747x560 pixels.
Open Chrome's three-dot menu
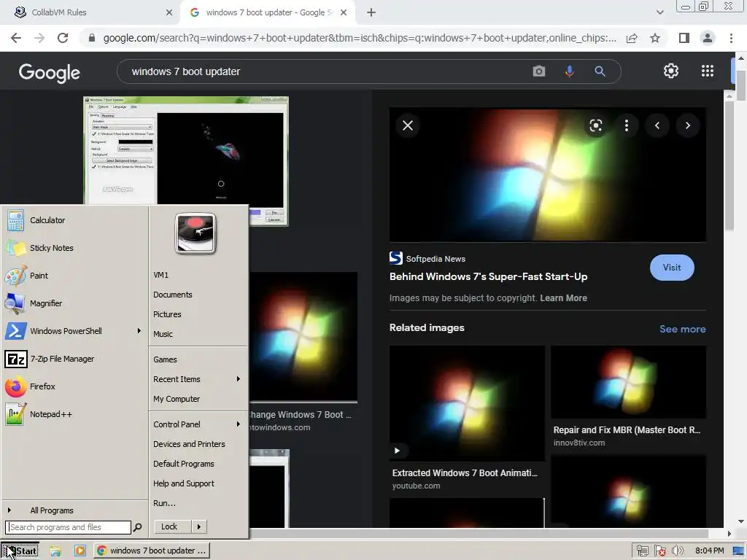[731, 38]
